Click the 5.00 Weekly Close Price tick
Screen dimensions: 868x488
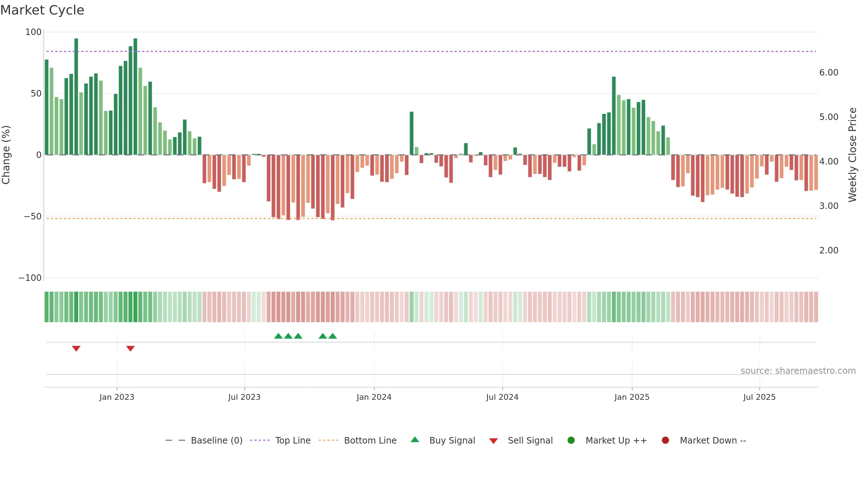pos(829,117)
